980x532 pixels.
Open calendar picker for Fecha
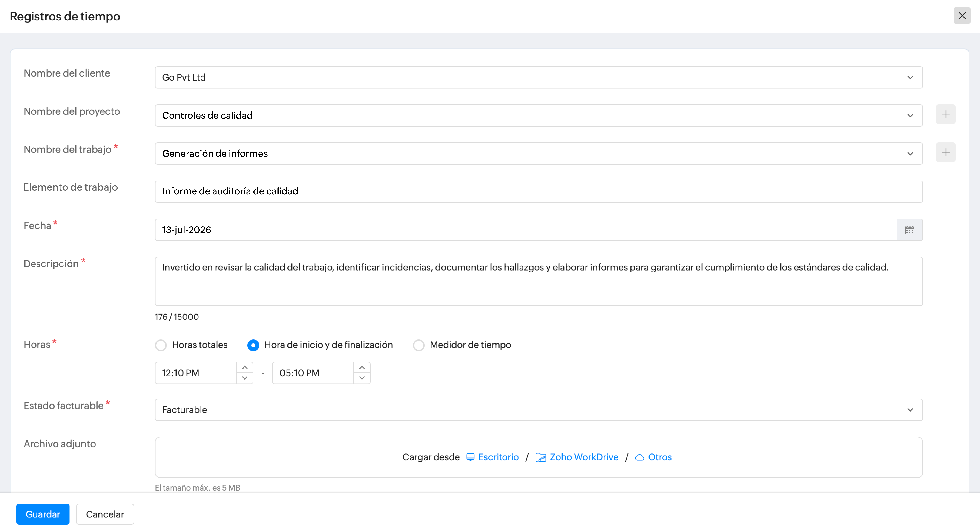(x=909, y=230)
